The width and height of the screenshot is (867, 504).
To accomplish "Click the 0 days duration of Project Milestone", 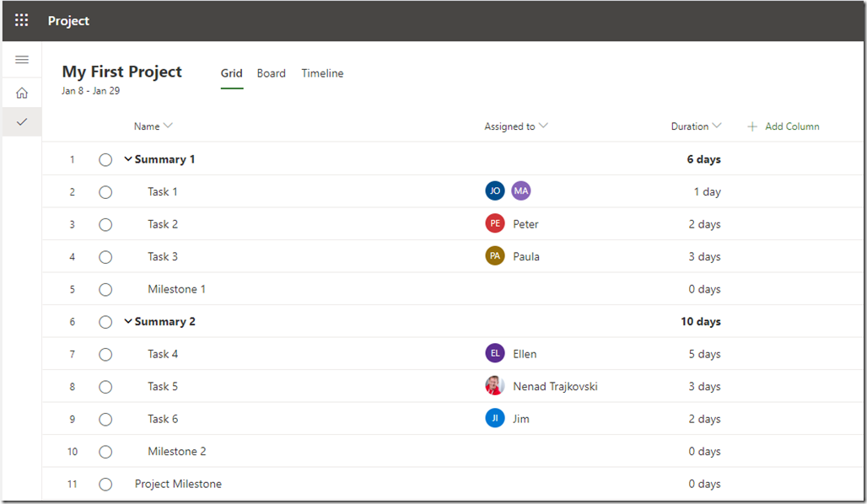I will [704, 484].
